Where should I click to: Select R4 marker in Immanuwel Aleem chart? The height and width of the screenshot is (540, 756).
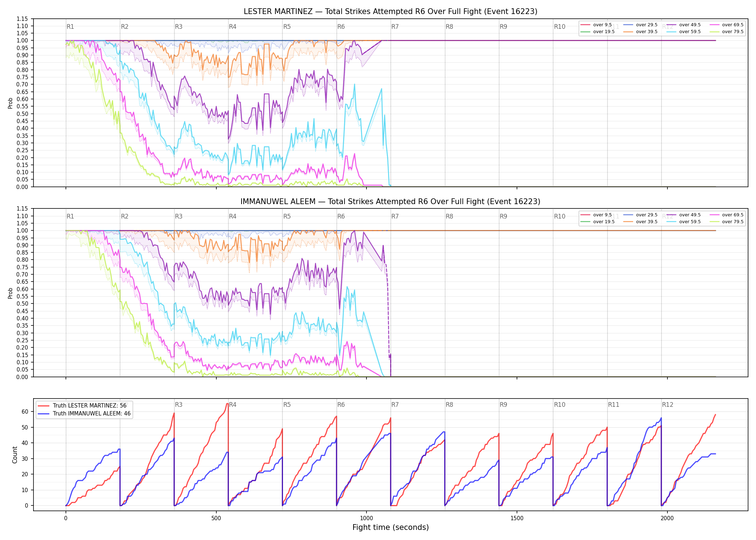[x=233, y=216]
